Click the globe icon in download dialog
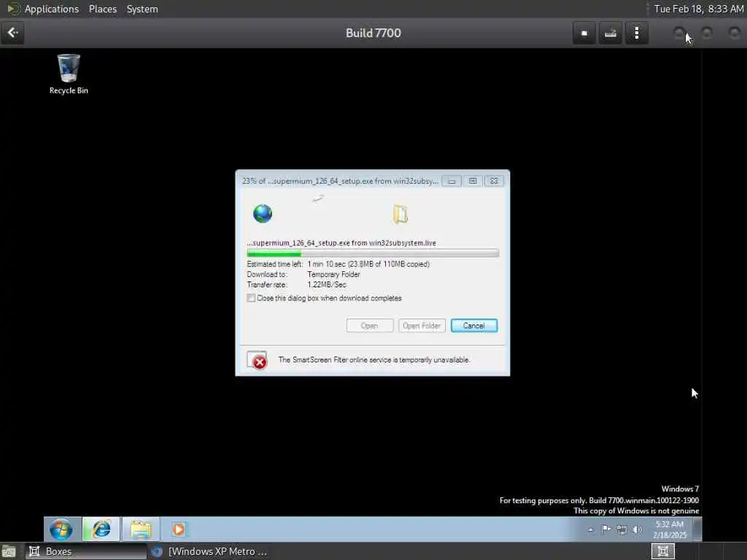The width and height of the screenshot is (747, 560). 263,214
